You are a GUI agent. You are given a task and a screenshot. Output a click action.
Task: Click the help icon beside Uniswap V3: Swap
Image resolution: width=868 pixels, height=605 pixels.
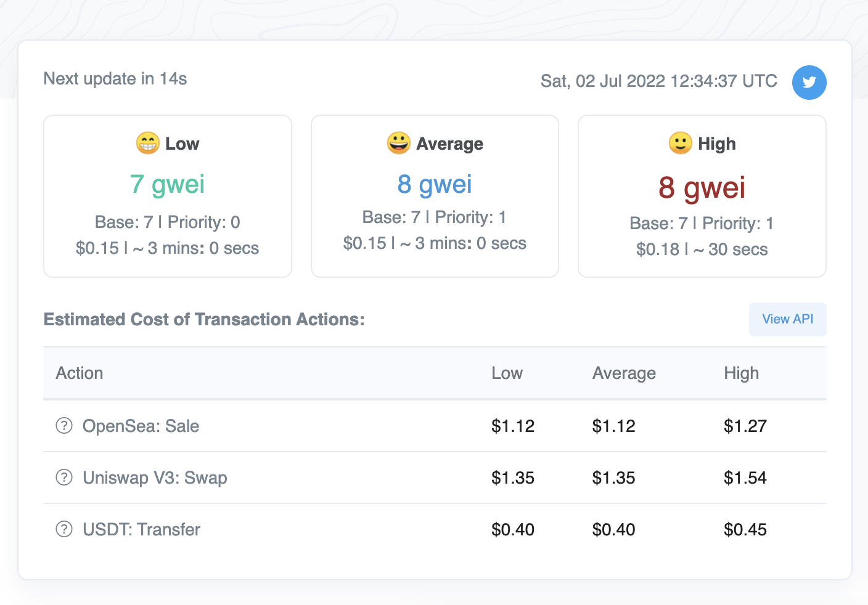[x=64, y=477]
